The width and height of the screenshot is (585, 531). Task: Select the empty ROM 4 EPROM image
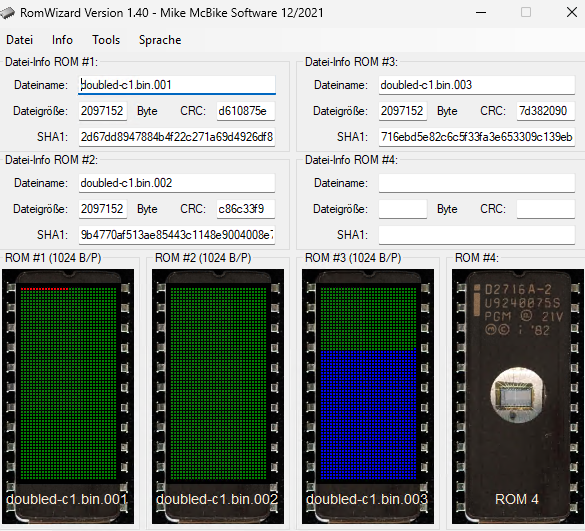click(518, 396)
